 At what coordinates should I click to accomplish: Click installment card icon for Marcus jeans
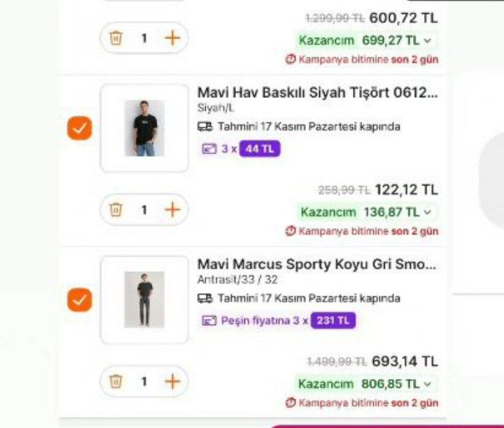(209, 321)
